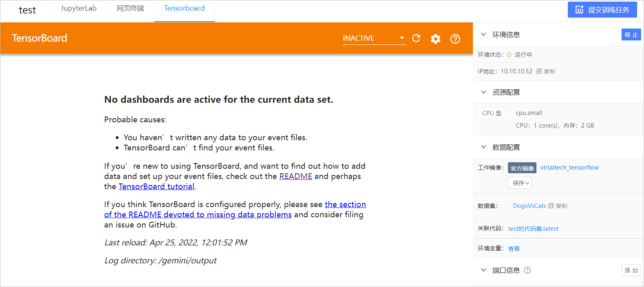The image size is (644, 287).
Task: Click the help icon next to 端口信息
Action: click(527, 270)
